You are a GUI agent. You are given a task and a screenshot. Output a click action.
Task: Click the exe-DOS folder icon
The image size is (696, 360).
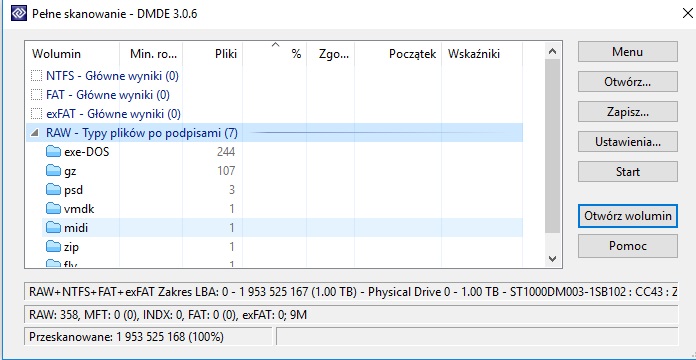53,152
